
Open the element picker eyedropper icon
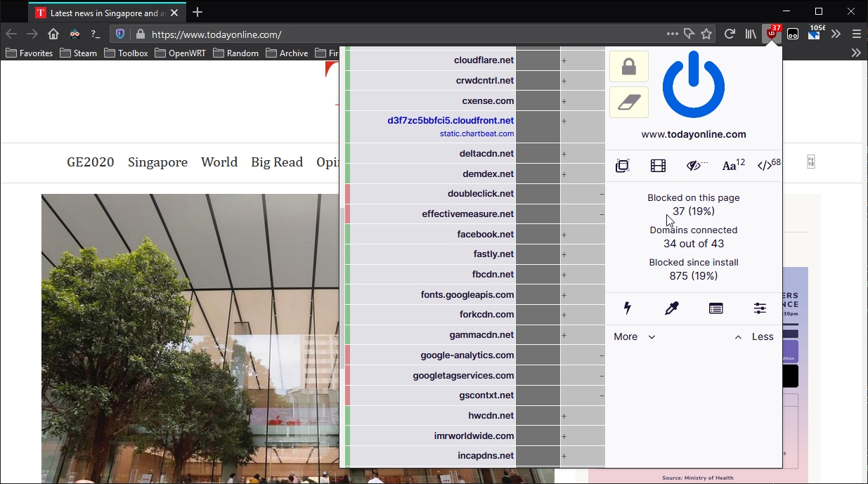pyautogui.click(x=672, y=308)
